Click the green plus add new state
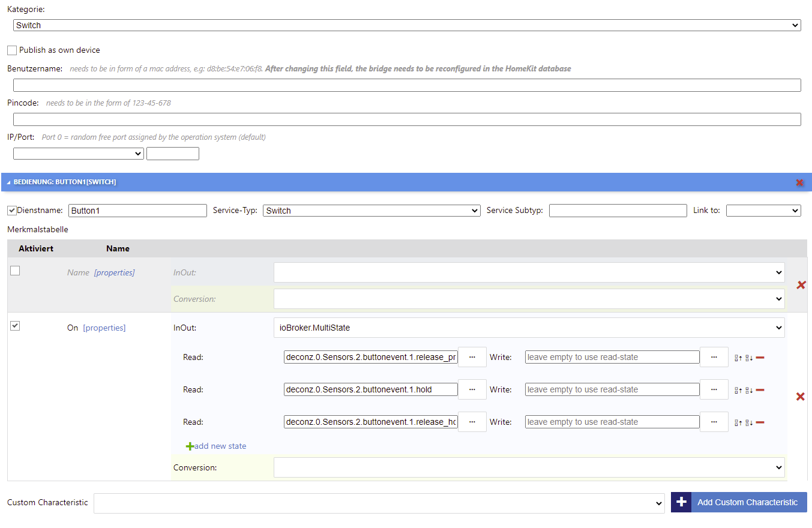Image resolution: width=812 pixels, height=528 pixels. [x=190, y=446]
